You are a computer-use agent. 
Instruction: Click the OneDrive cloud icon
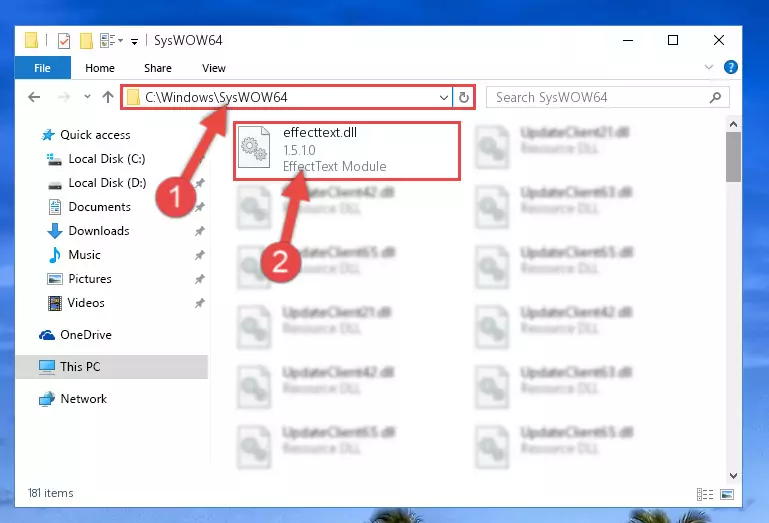pos(47,335)
